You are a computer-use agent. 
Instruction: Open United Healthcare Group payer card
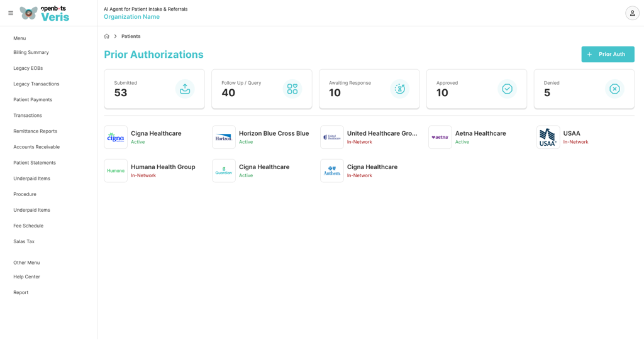[382, 134]
